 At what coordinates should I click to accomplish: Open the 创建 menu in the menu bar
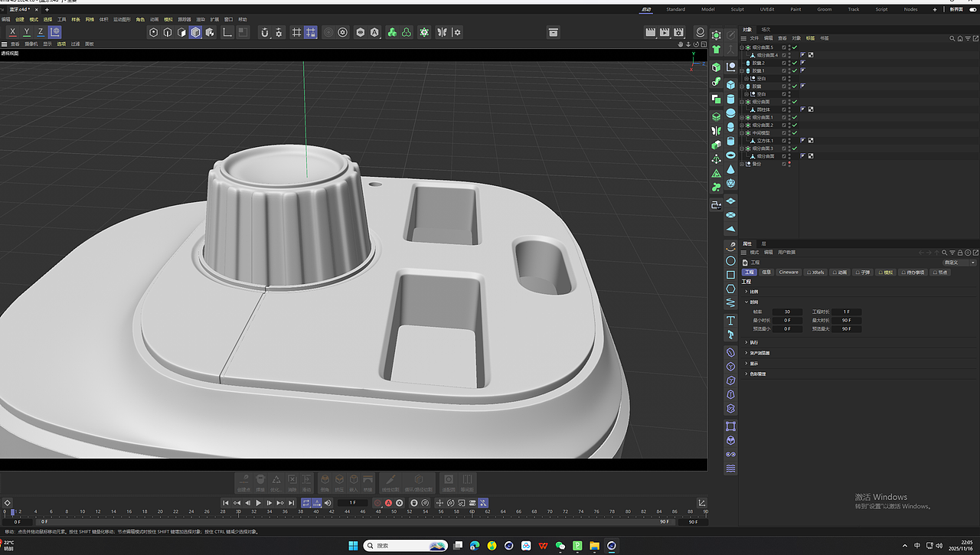click(x=20, y=19)
